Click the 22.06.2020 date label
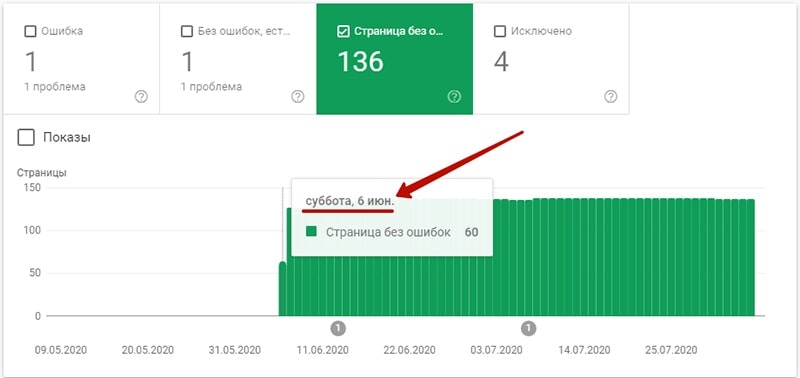 tap(410, 350)
